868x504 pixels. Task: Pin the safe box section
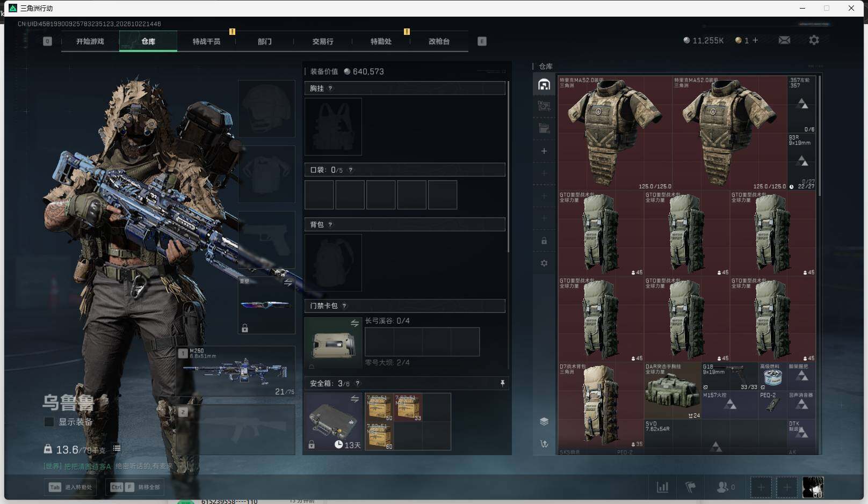pyautogui.click(x=502, y=383)
